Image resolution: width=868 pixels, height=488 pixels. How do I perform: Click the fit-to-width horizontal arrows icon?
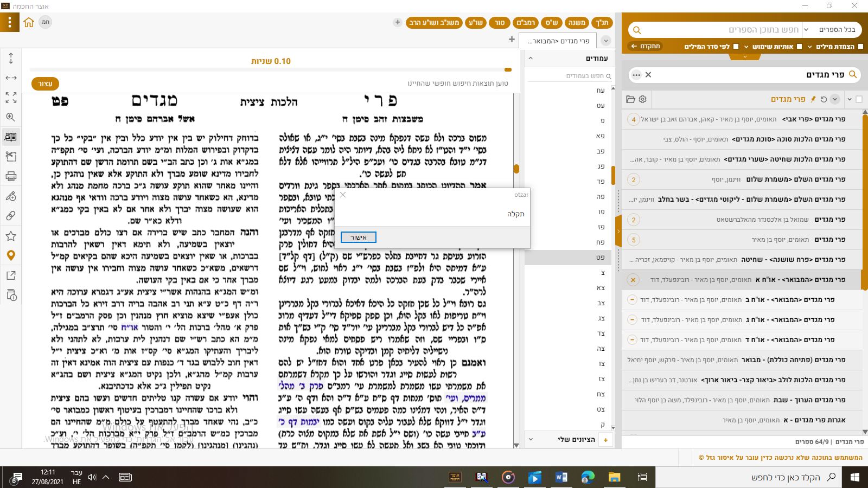coord(11,78)
